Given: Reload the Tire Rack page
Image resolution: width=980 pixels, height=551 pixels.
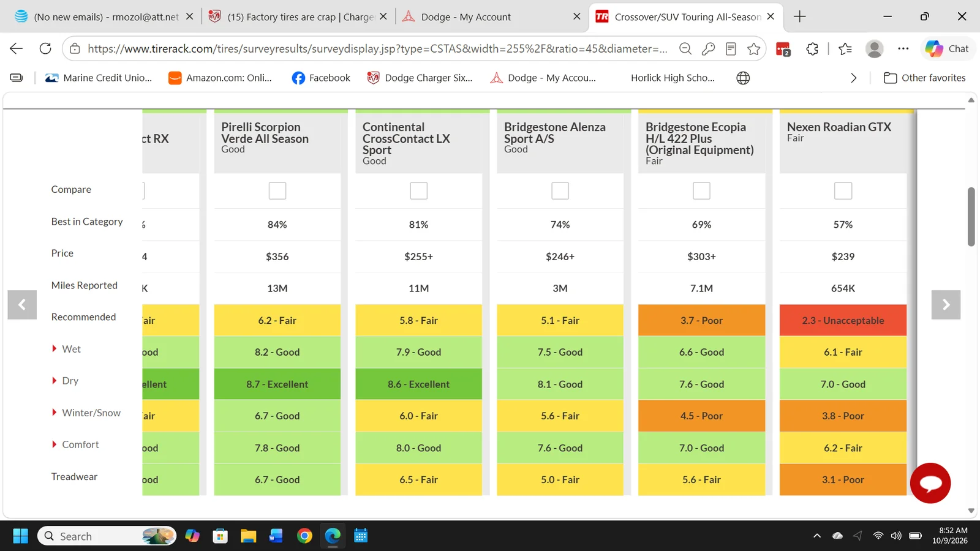Looking at the screenshot, I should coord(45,48).
